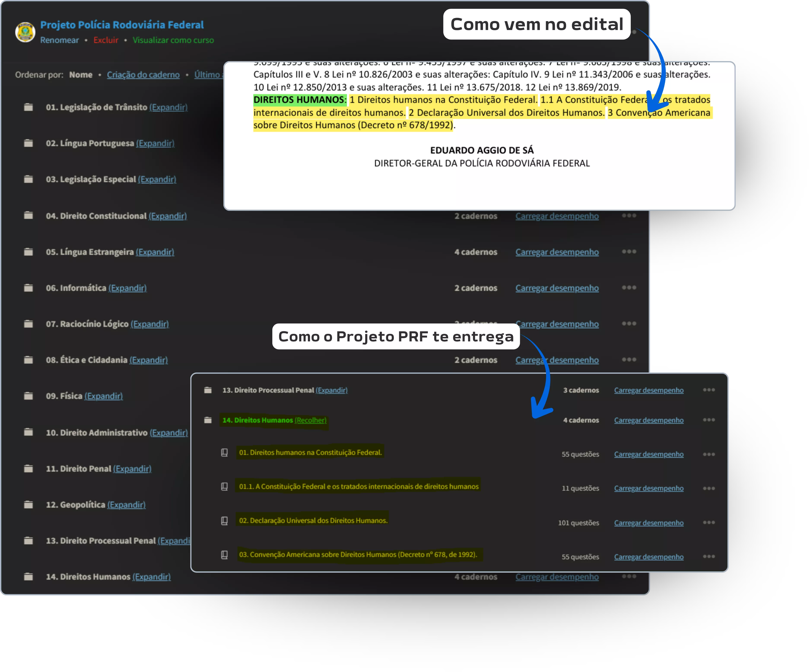
Task: Open three-dots menu for Ética e Cidadania
Action: 629,360
